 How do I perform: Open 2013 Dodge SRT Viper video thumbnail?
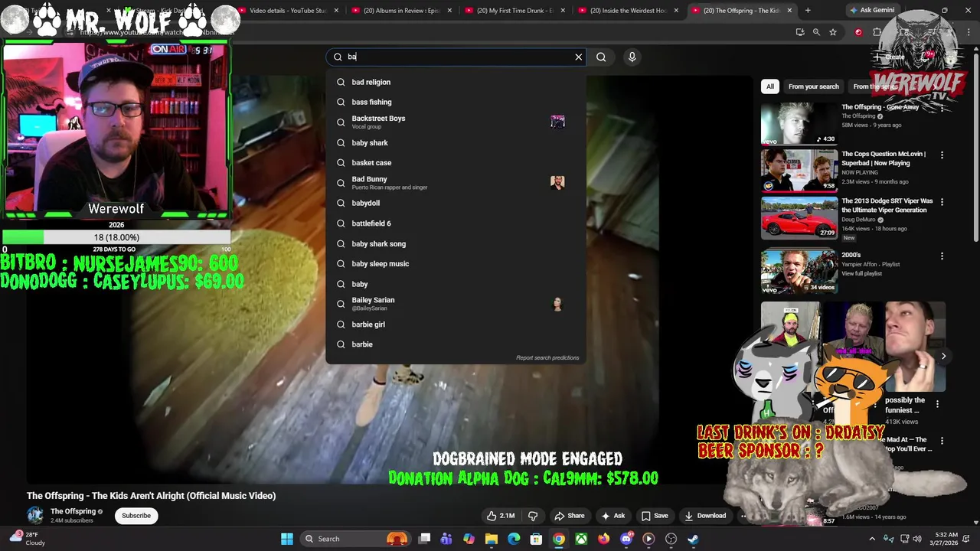pyautogui.click(x=799, y=217)
